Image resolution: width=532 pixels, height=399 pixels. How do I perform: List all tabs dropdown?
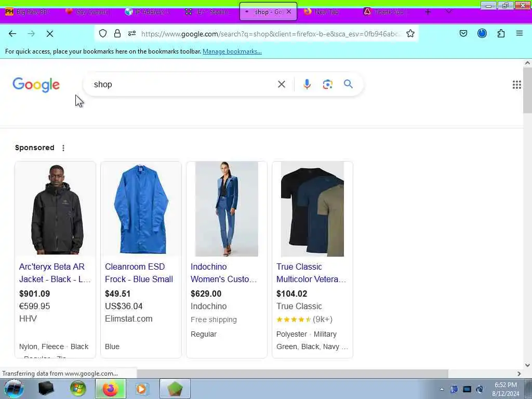click(x=449, y=11)
